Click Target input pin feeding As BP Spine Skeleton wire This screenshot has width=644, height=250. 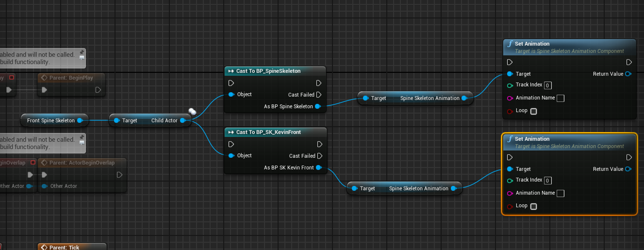pyautogui.click(x=365, y=98)
